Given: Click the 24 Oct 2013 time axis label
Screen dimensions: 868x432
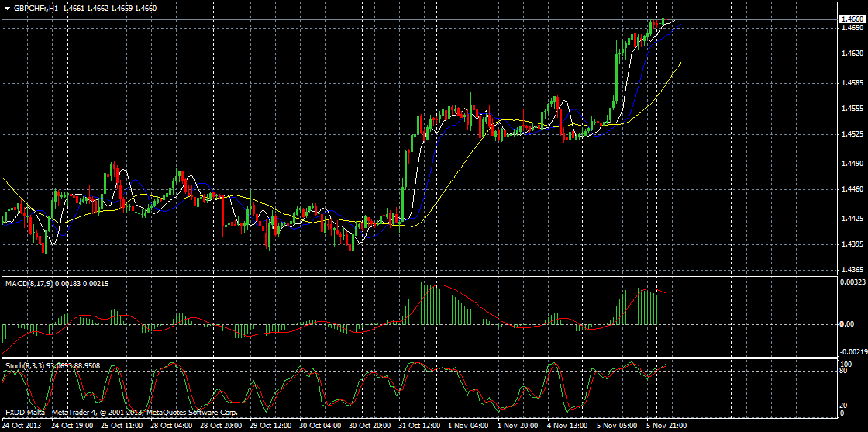Looking at the screenshot, I should pyautogui.click(x=21, y=426).
